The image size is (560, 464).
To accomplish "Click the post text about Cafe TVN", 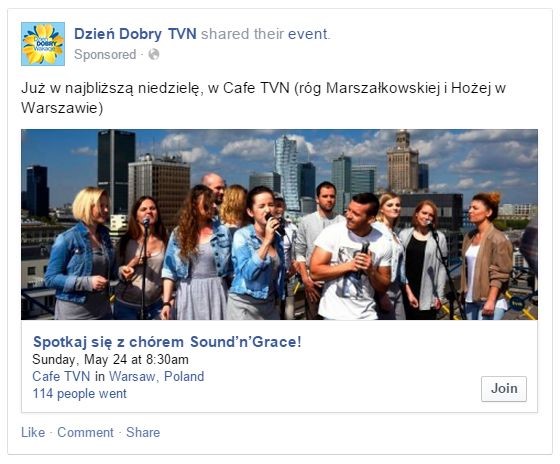I will (x=264, y=98).
